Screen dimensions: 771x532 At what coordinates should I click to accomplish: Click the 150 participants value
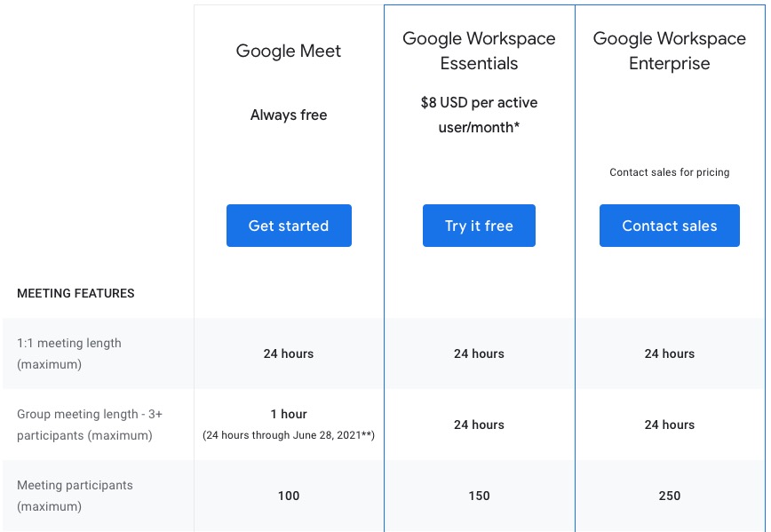click(479, 496)
